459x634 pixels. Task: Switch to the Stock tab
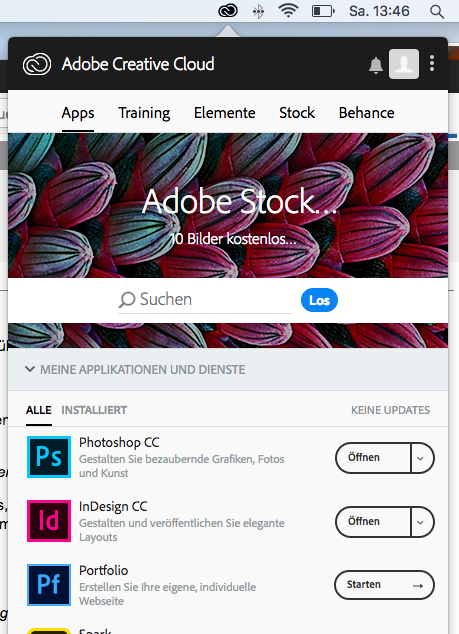coord(297,113)
